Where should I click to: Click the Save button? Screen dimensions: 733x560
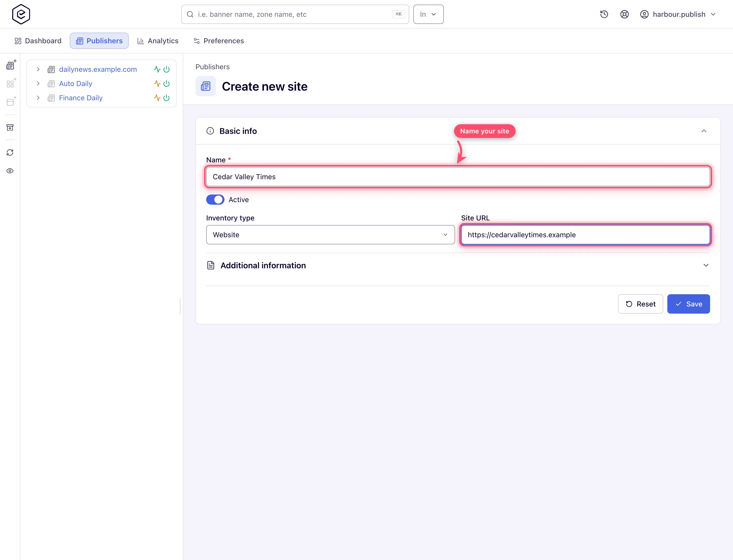(688, 304)
